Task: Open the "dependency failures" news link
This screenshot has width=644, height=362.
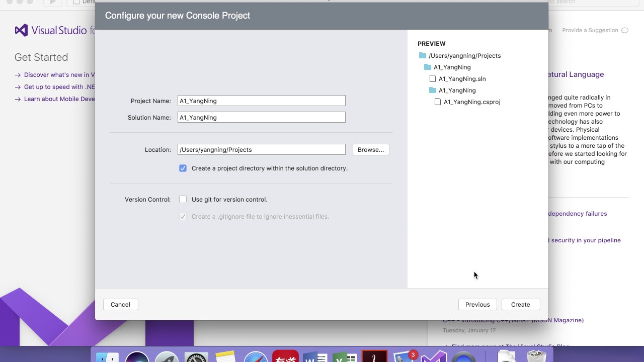Action: pos(577,214)
